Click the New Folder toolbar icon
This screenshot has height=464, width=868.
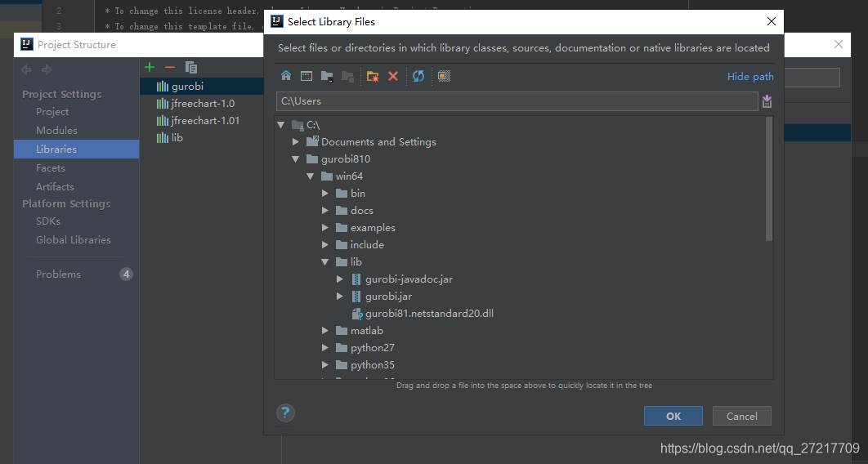pyautogui.click(x=373, y=76)
